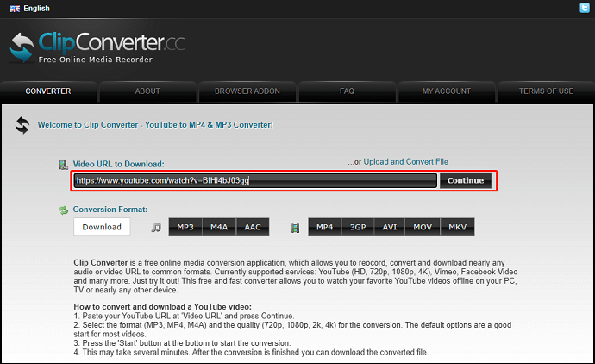Click the UK flag language icon
This screenshot has height=364, width=595.
(15, 9)
